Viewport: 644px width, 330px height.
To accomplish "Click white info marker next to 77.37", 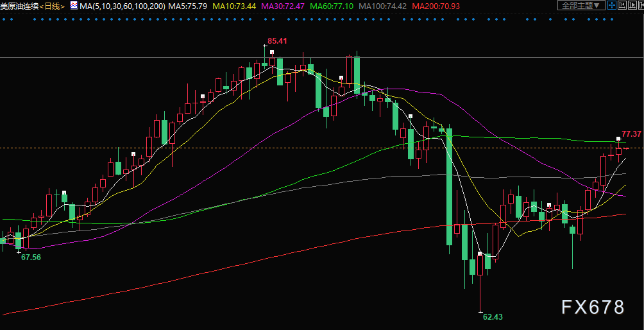I will pyautogui.click(x=618, y=139).
